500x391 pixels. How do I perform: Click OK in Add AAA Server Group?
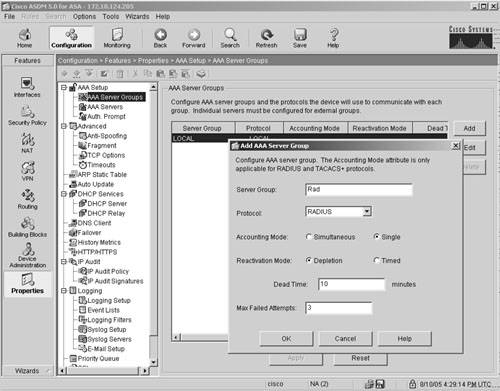pos(286,339)
